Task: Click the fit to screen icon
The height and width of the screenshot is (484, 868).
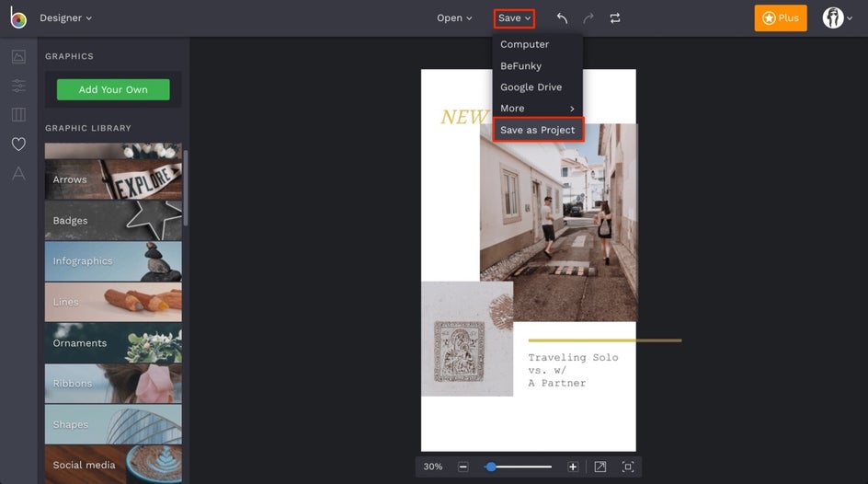Action: click(628, 467)
